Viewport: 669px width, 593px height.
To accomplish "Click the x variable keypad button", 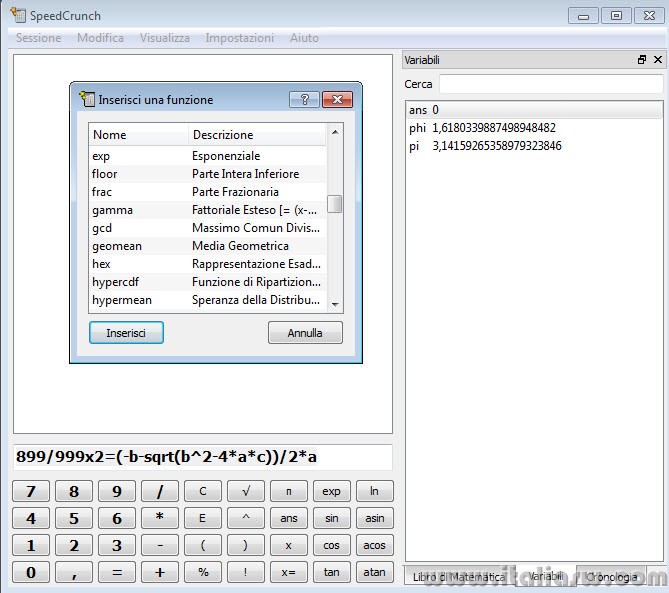I will (x=289, y=545).
